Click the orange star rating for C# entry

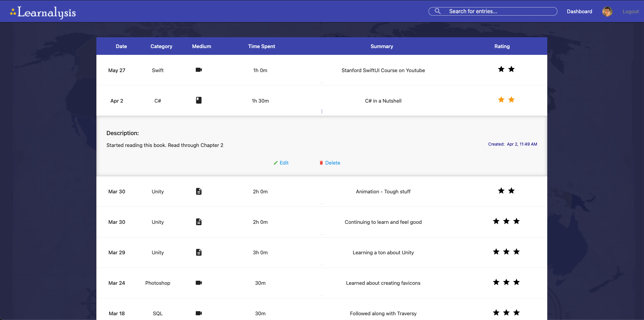coord(506,100)
